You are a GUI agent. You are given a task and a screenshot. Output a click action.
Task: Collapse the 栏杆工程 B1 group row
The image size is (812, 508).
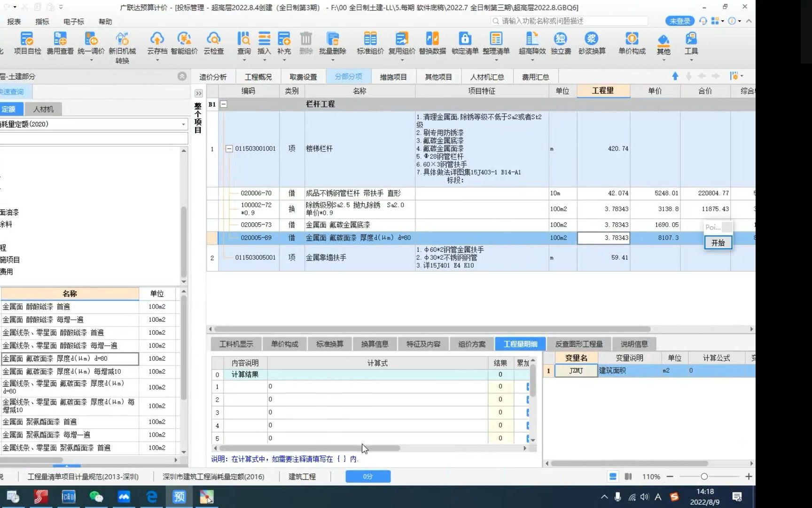coord(223,104)
